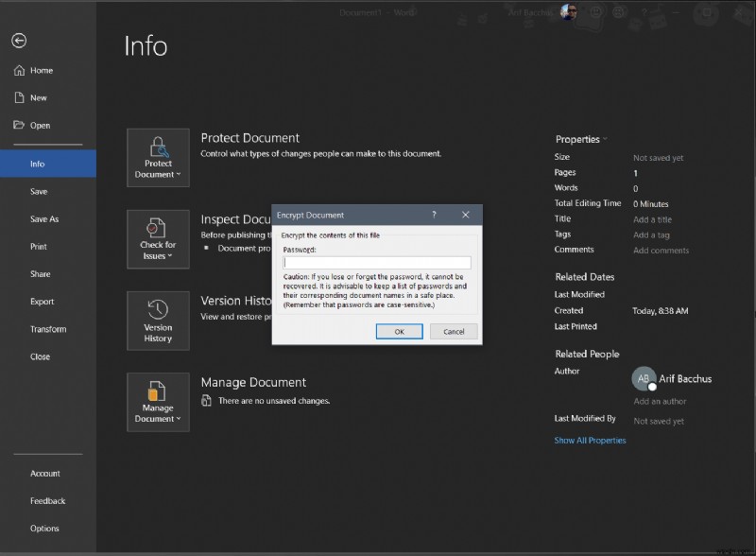Click Add an author field
Image resolution: width=756 pixels, height=556 pixels.
[x=660, y=401]
